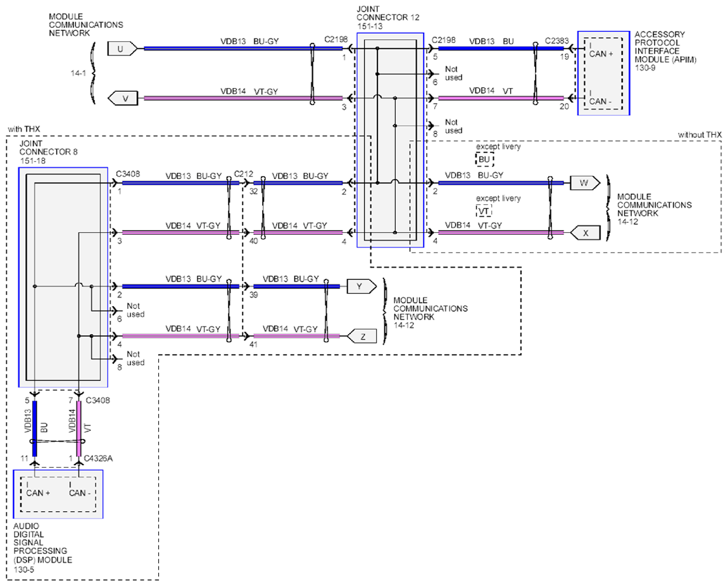Click the DSP module CAN + terminal
Viewport: 728px width, 586px height.
pyautogui.click(x=38, y=493)
